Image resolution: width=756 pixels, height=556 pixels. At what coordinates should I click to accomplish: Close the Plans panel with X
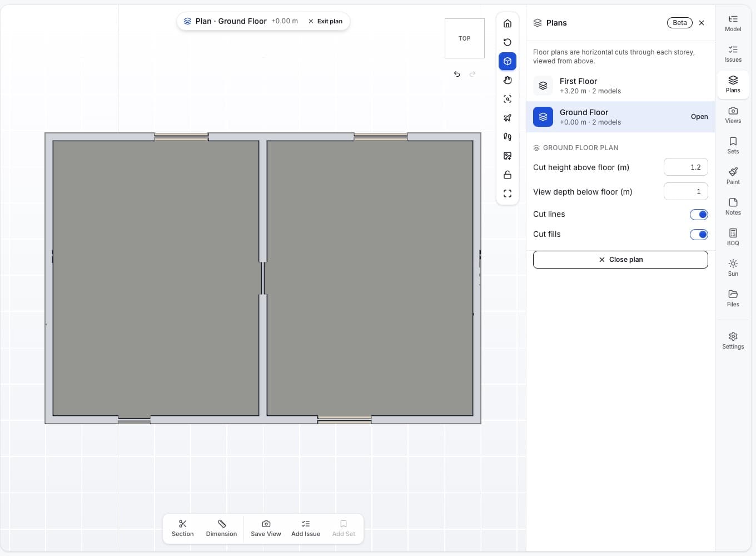point(702,23)
